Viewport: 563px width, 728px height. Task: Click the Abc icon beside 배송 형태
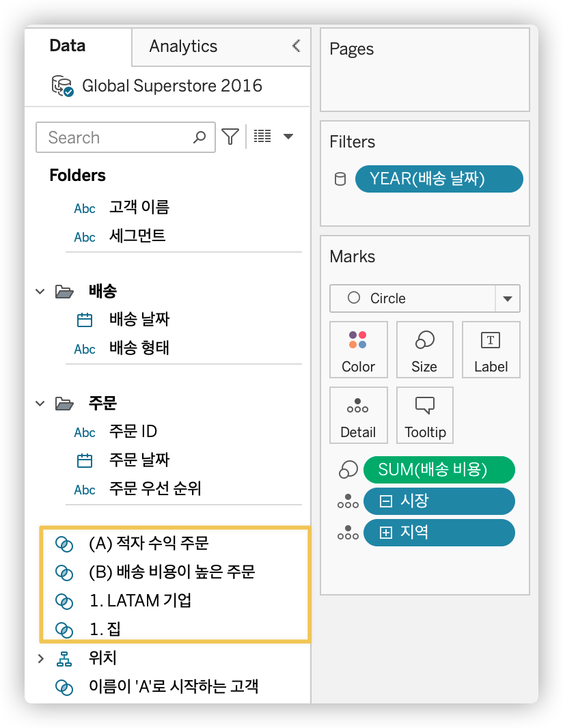pyautogui.click(x=85, y=349)
